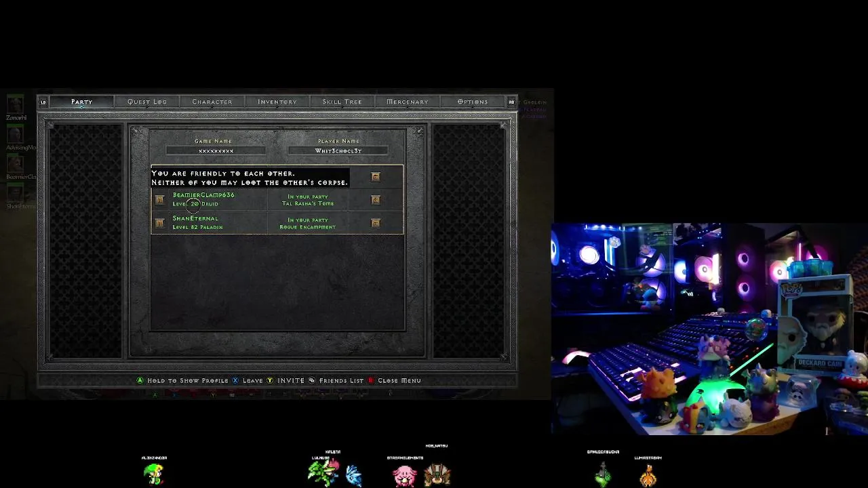Click the pink StreamElements sprite
The height and width of the screenshot is (488, 868).
coord(405,475)
